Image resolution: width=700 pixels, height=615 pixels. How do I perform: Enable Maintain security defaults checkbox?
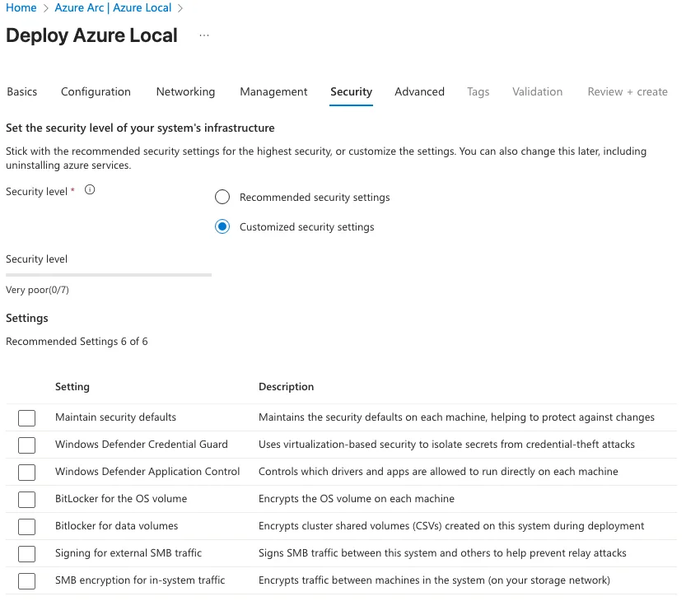tap(27, 418)
